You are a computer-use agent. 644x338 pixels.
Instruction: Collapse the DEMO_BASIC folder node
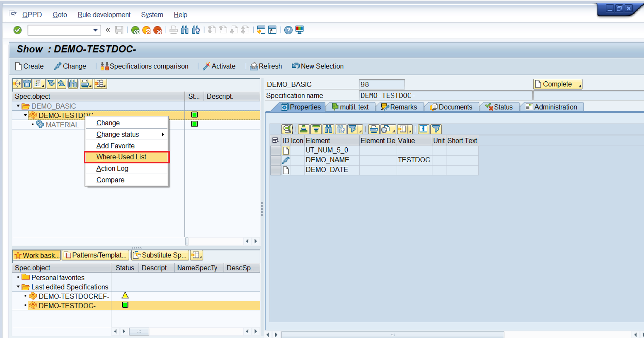coord(18,106)
